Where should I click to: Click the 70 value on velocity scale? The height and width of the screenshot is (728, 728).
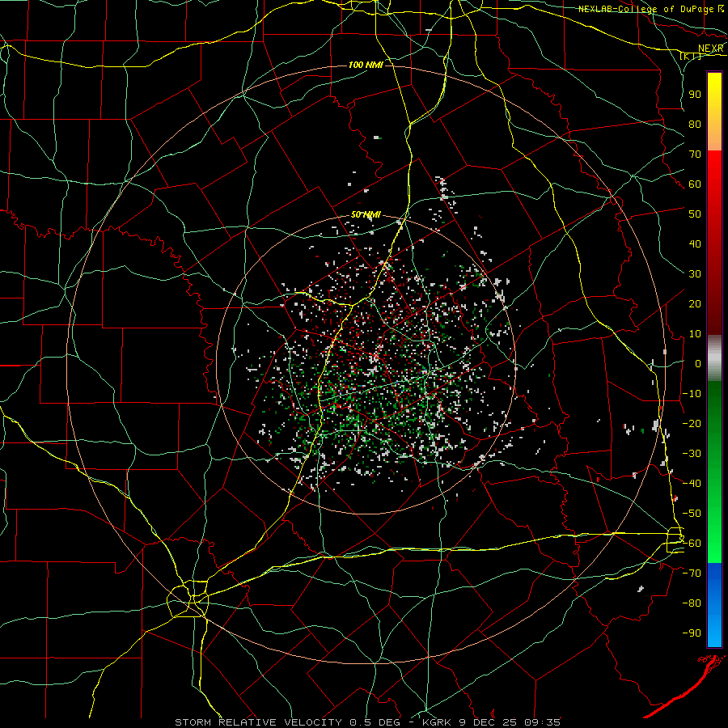click(x=695, y=154)
